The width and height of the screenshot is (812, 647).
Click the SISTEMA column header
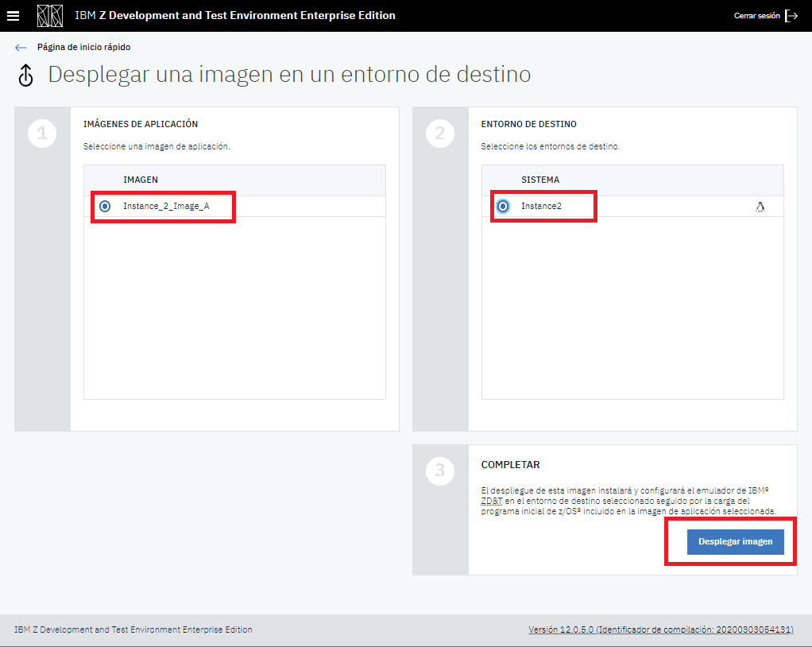[x=540, y=180]
